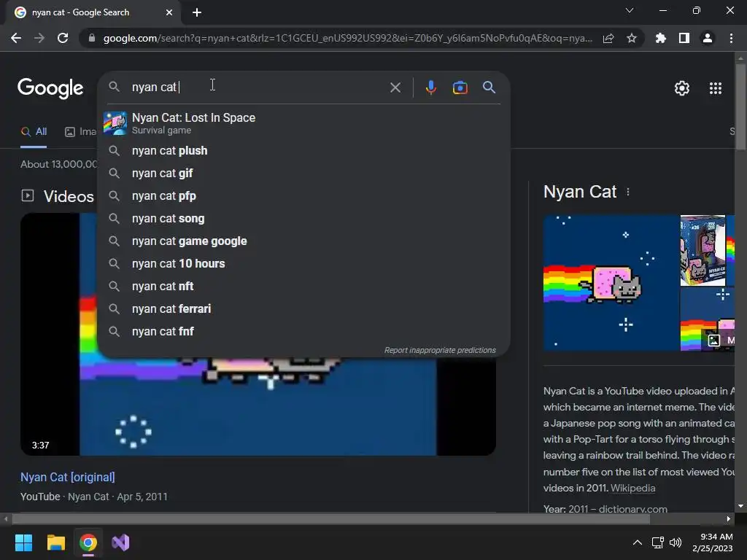The height and width of the screenshot is (560, 747).
Task: Open the Wikipedia source link
Action: tap(632, 488)
